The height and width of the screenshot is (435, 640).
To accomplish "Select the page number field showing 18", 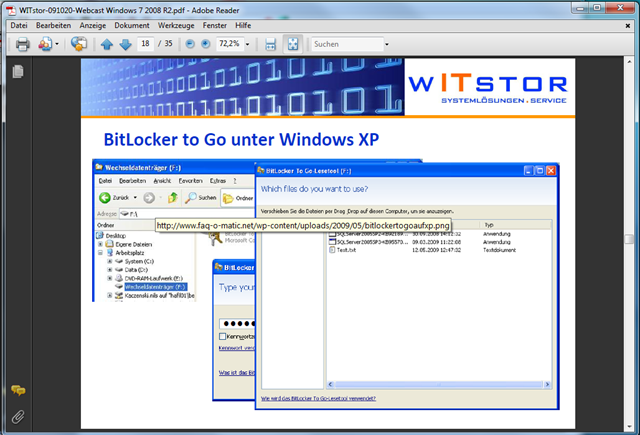I will point(145,44).
